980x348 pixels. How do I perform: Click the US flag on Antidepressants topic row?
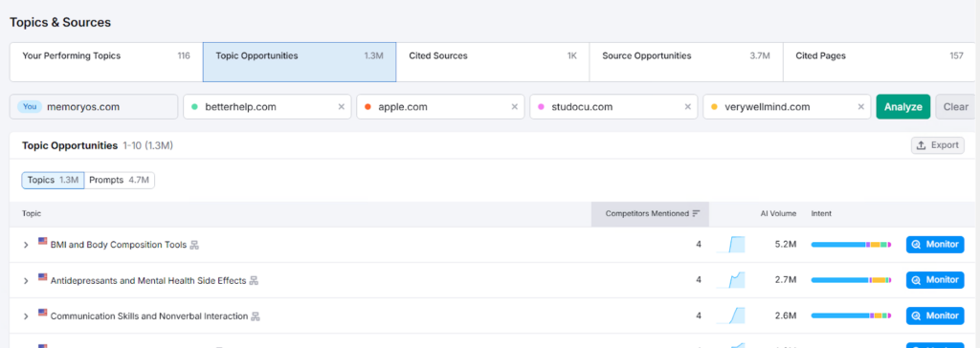point(42,276)
